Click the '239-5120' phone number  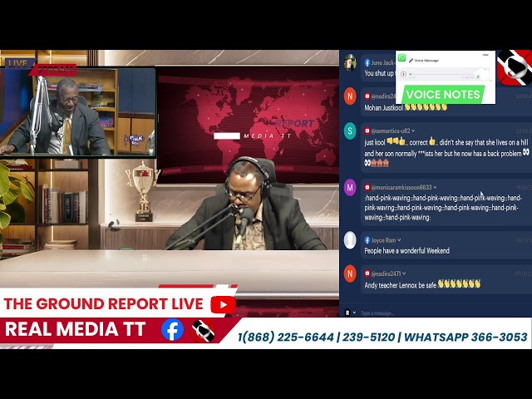point(368,337)
